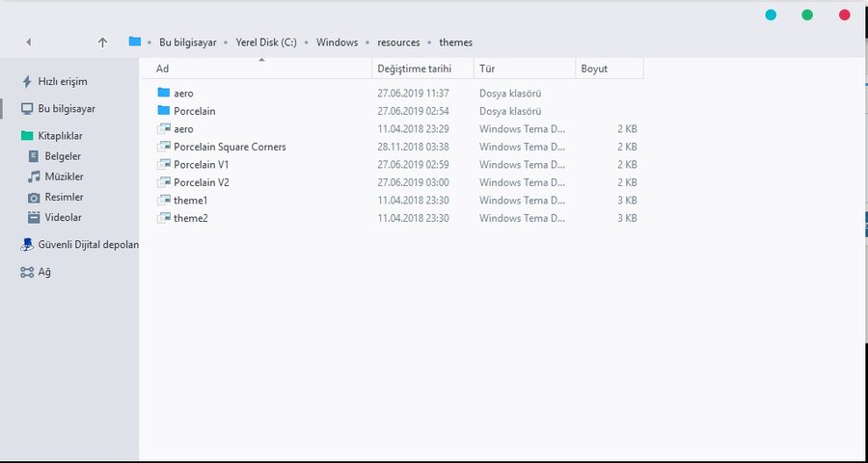Screen dimensions: 868x463
Task: Click the network icon beside Ağ
Action: point(27,272)
